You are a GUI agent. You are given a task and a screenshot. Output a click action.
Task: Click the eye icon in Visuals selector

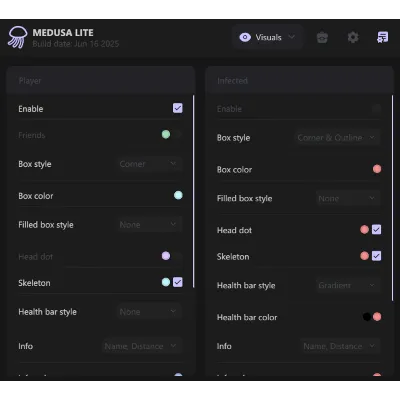pyautogui.click(x=245, y=37)
